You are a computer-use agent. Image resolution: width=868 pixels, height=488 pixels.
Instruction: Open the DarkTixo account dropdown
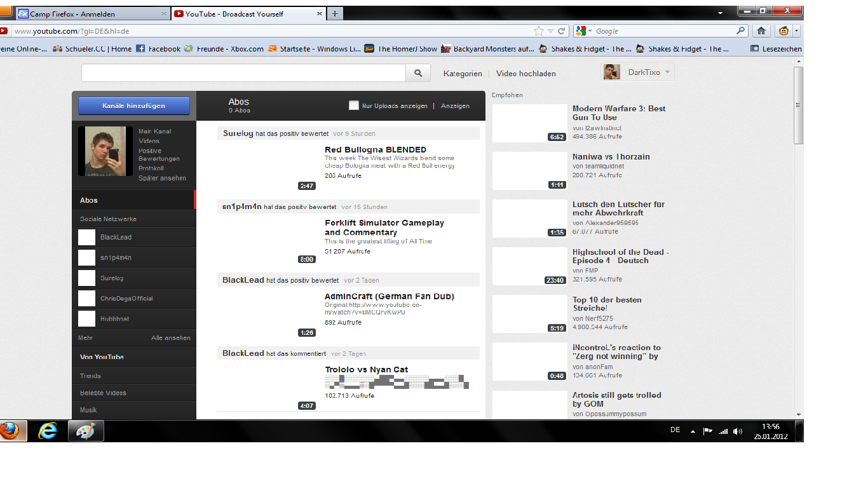pos(637,72)
